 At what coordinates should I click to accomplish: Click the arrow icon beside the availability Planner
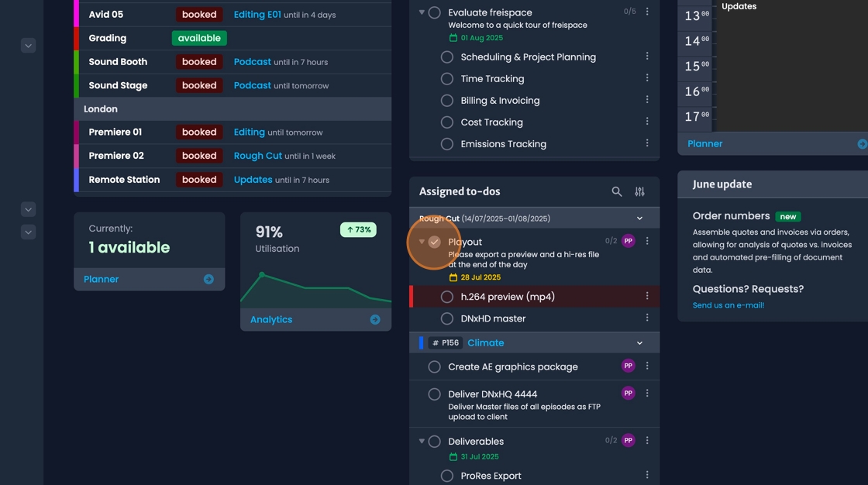pos(208,279)
